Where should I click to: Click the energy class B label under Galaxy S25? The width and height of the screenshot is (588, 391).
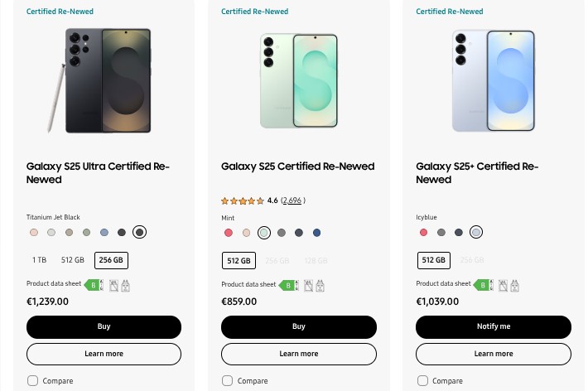point(288,285)
